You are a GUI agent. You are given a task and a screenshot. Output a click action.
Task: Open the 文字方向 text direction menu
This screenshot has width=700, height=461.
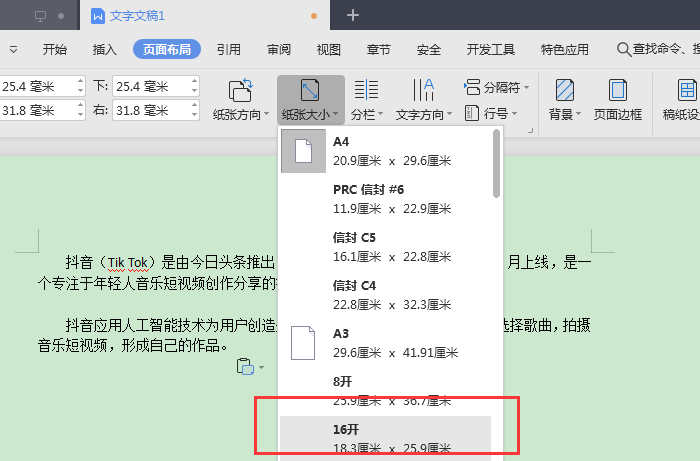coord(423,99)
